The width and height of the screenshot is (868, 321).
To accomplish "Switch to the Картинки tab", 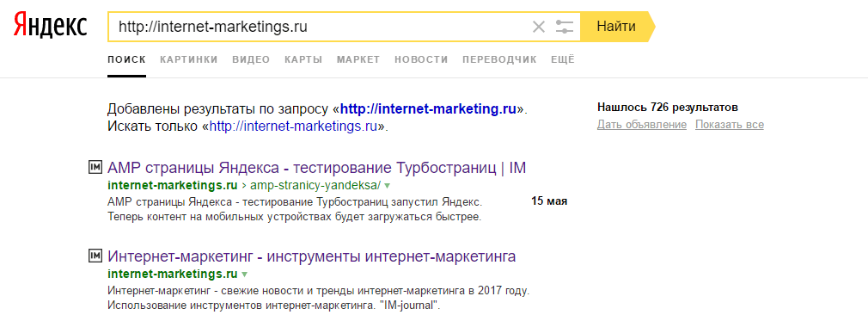I will [x=189, y=60].
